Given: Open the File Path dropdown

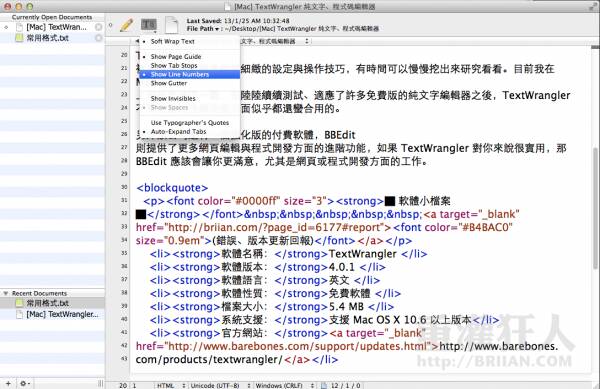Looking at the screenshot, I should (x=203, y=29).
